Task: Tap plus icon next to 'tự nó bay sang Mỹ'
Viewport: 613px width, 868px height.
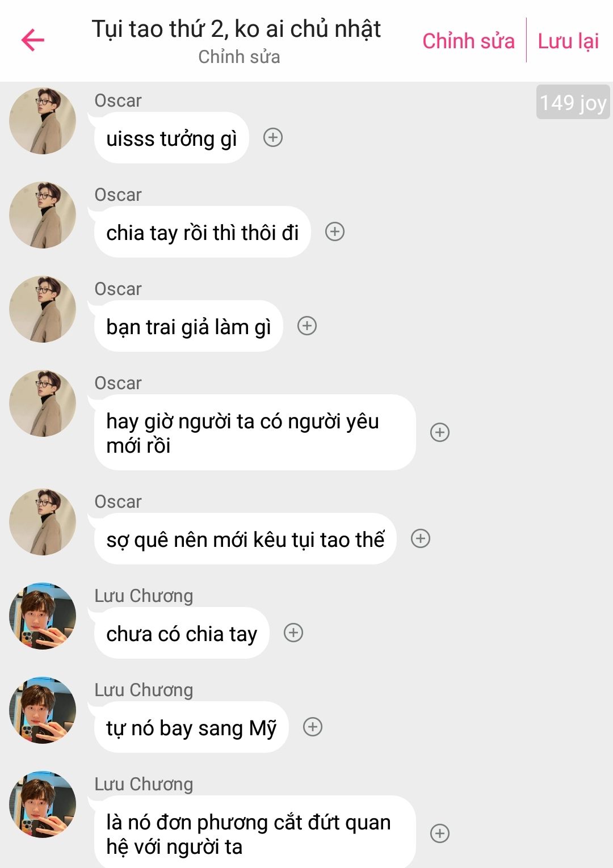Action: [x=313, y=727]
